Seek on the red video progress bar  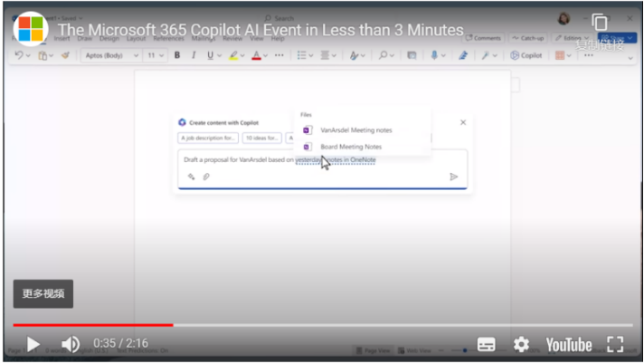[x=93, y=325]
